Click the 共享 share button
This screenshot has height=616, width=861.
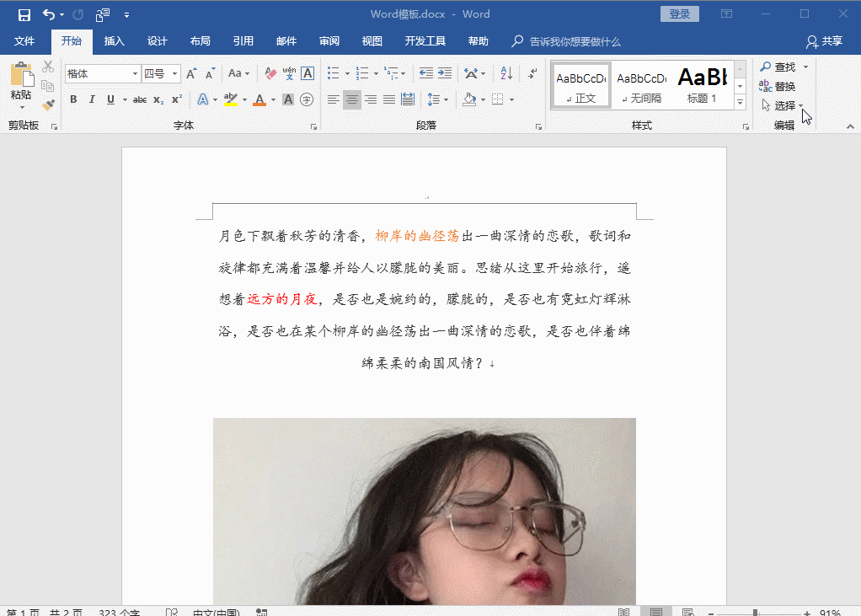[x=825, y=41]
